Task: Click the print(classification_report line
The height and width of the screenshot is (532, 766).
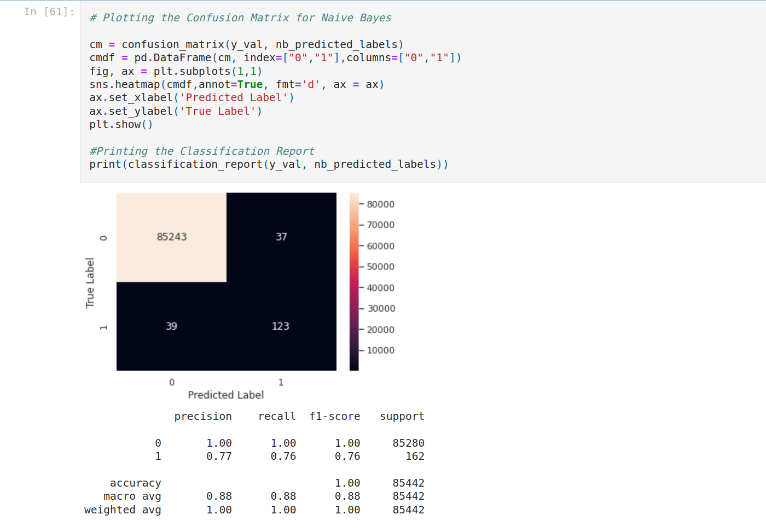Action: (269, 164)
